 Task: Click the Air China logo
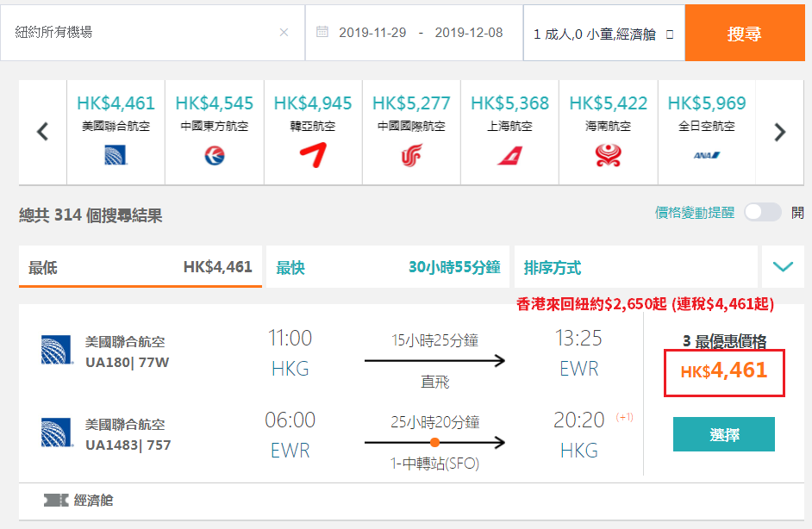coord(411,155)
